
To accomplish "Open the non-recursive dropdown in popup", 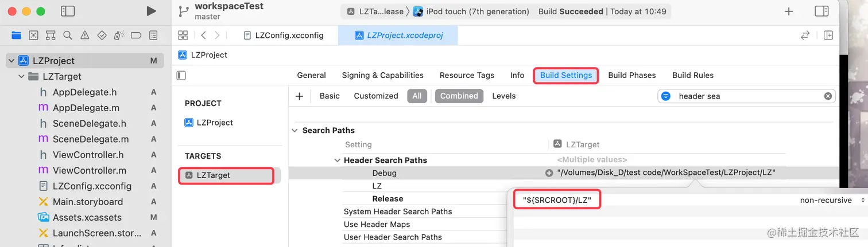I will (832, 200).
